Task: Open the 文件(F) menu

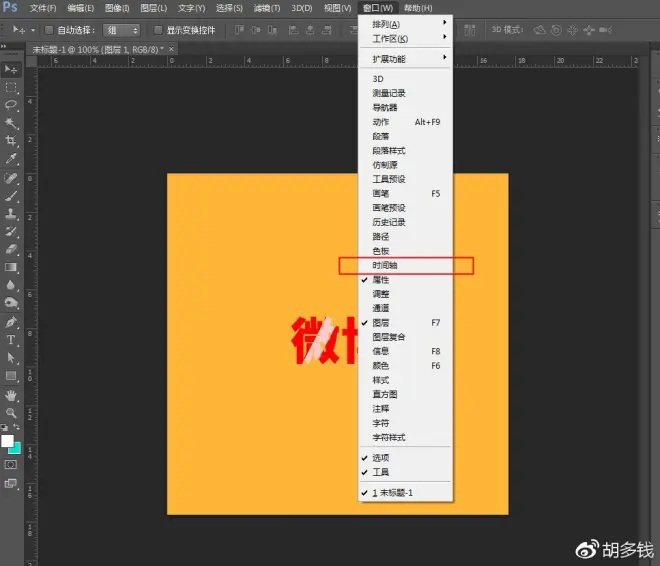Action: pos(43,8)
